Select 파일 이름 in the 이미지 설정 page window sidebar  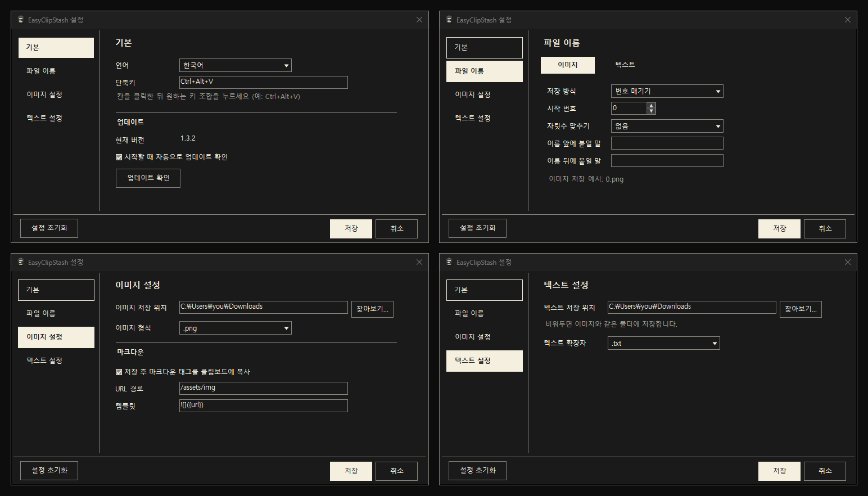click(56, 314)
